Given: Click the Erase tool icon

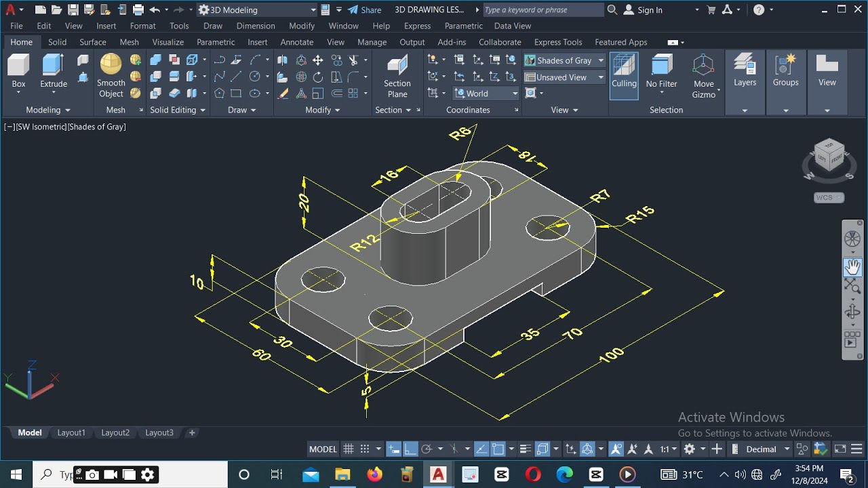Looking at the screenshot, I should tap(283, 94).
